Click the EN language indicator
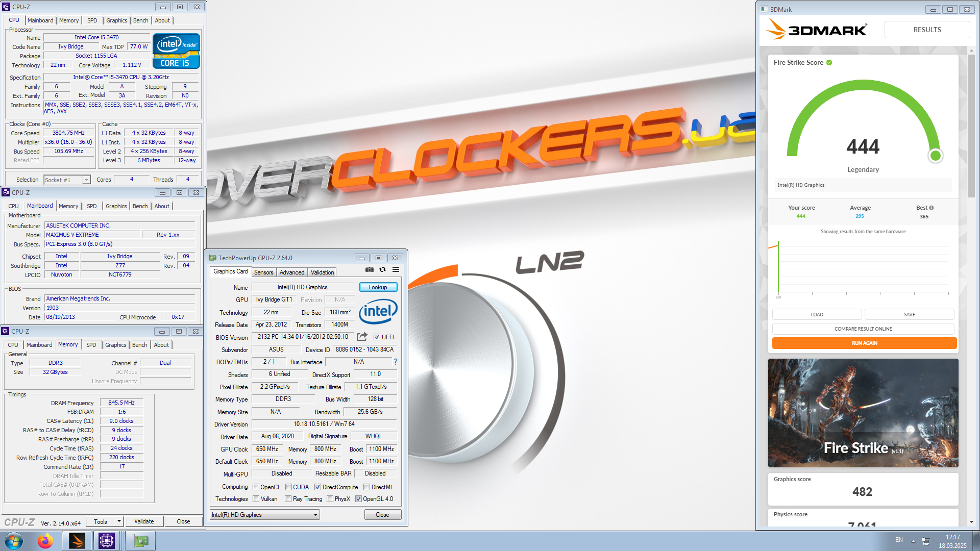Viewport: 980px width, 551px height. (899, 540)
